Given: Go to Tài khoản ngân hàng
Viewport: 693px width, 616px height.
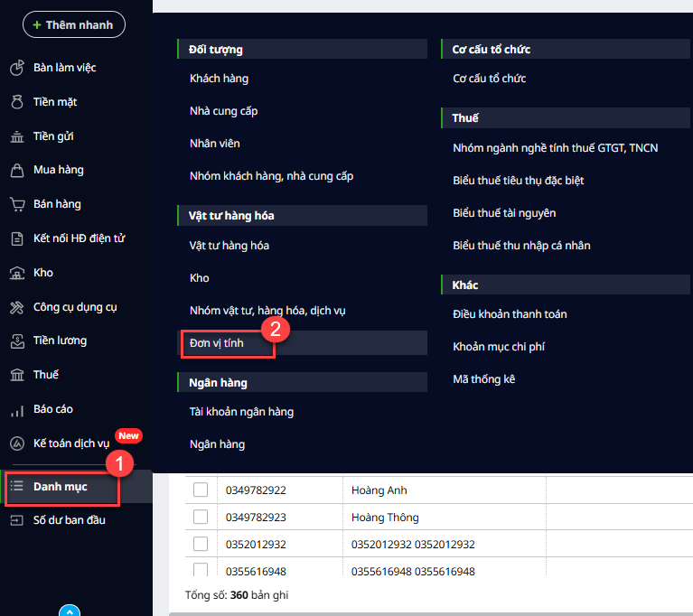Looking at the screenshot, I should [x=241, y=412].
